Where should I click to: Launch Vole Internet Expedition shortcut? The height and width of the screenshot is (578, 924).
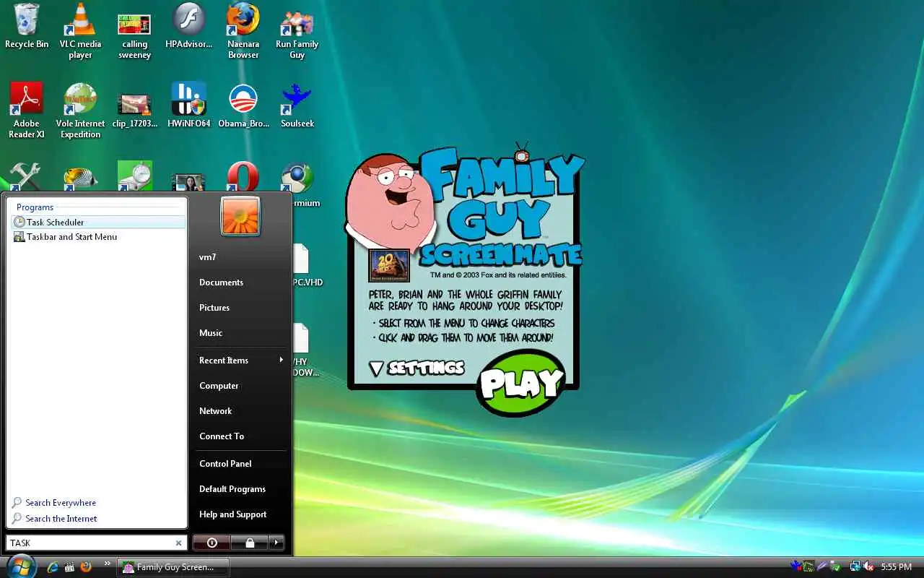click(x=80, y=111)
